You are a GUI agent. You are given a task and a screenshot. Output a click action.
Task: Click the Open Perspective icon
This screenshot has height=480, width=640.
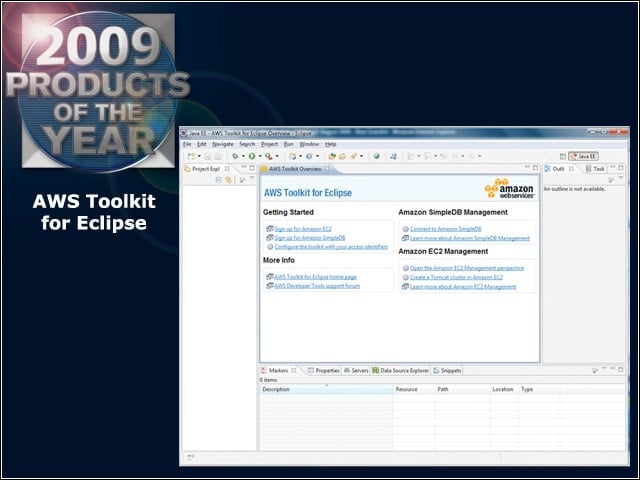pyautogui.click(x=563, y=156)
